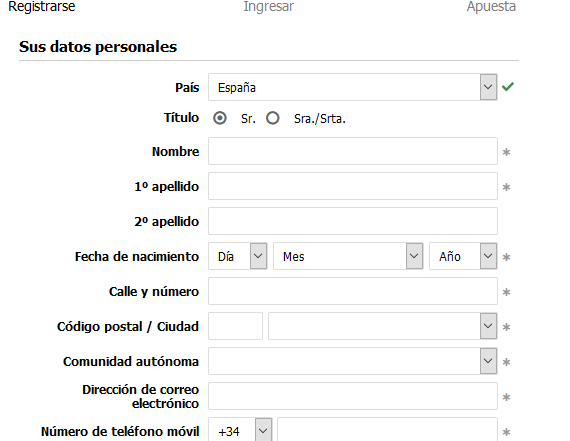Image resolution: width=570 pixels, height=441 pixels.
Task: Focus the Dirección de correo electrónico field
Action: [353, 396]
